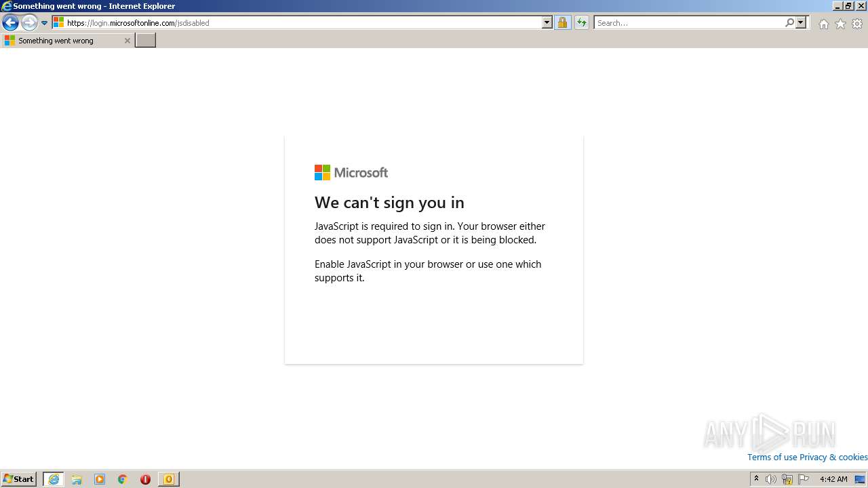Click Internet Explorer taskbar icon
This screenshot has width=868, height=488.
[x=54, y=479]
